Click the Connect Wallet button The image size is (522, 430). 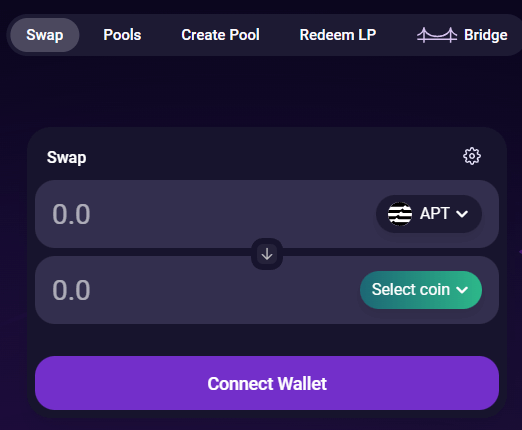coord(267,383)
